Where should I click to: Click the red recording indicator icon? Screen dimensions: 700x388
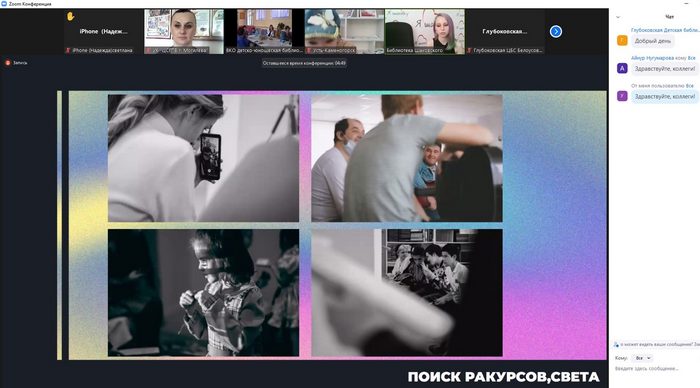[8, 63]
